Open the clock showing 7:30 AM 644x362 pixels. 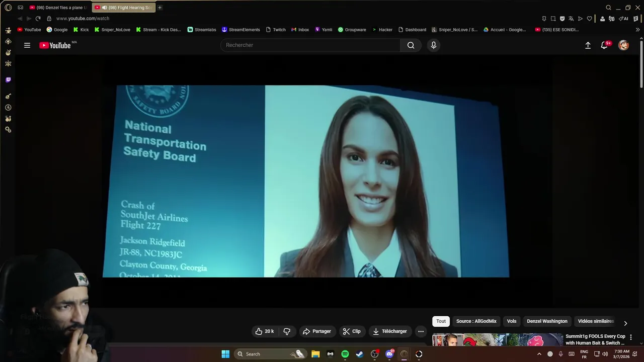tap(622, 354)
